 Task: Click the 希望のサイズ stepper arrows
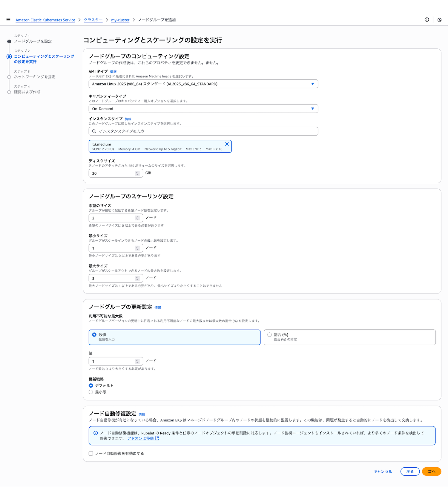137,218
